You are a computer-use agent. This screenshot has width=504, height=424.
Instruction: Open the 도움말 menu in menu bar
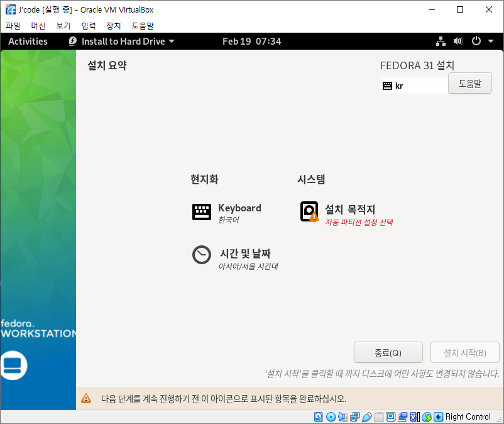click(x=143, y=26)
